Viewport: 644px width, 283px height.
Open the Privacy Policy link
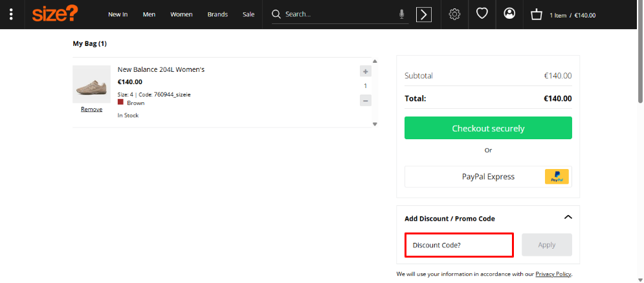pos(553,274)
